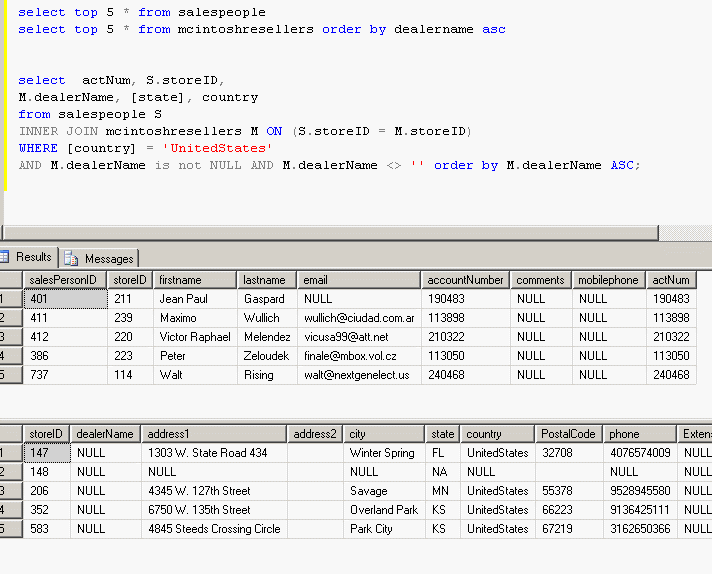Click state cell MN
Image resolution: width=712 pixels, height=574 pixels.
(443, 491)
